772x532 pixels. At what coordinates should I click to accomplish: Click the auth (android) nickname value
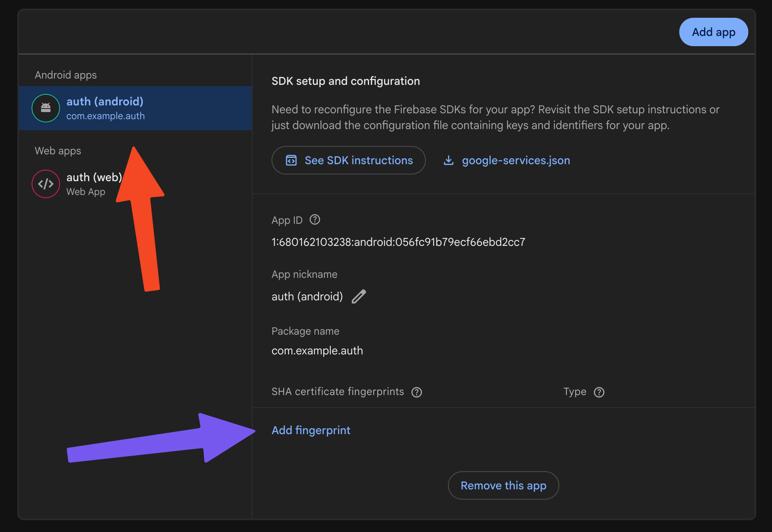point(307,296)
